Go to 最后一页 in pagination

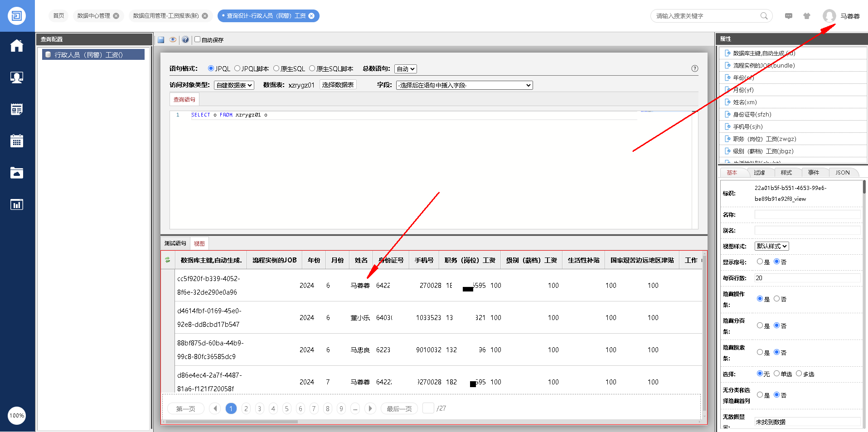pyautogui.click(x=399, y=408)
